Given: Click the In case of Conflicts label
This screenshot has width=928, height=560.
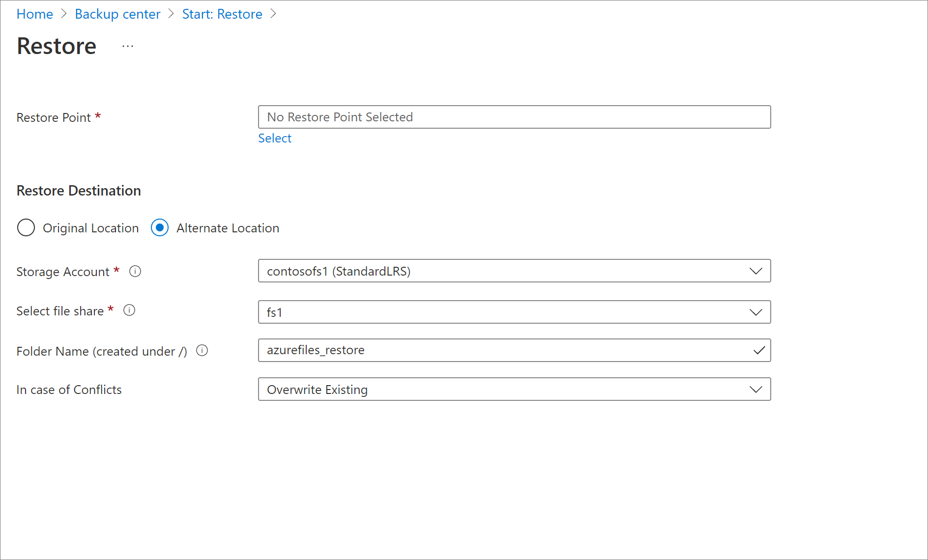Looking at the screenshot, I should (69, 390).
